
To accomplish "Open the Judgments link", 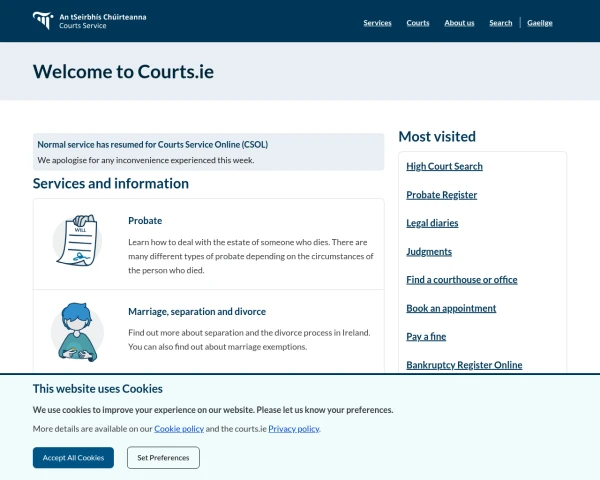I will point(429,251).
